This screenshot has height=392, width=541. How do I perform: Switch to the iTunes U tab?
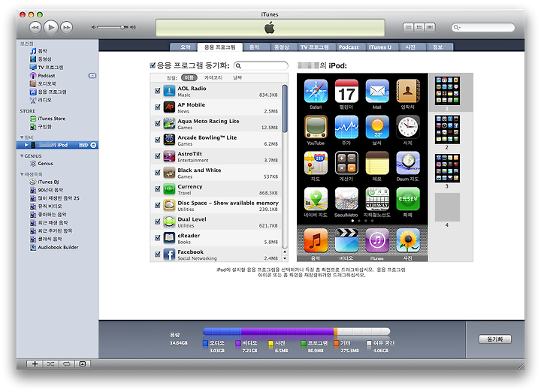click(x=380, y=47)
